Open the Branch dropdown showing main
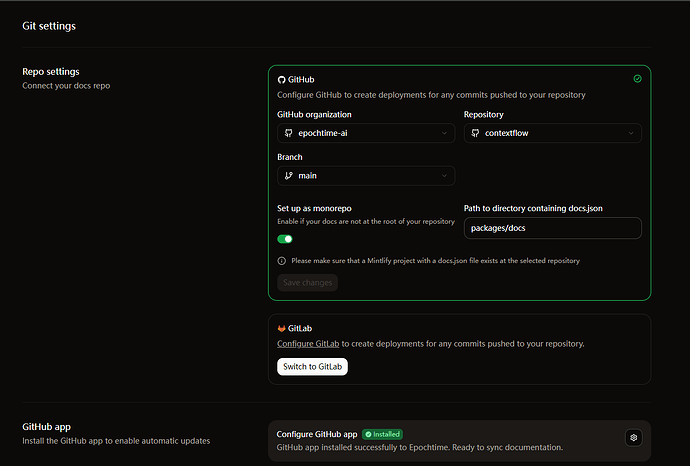 tap(366, 176)
